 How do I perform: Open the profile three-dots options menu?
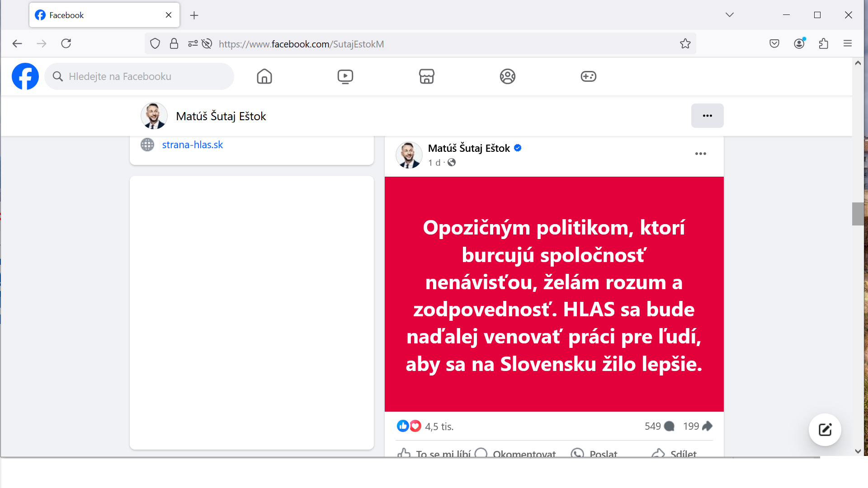click(x=707, y=116)
